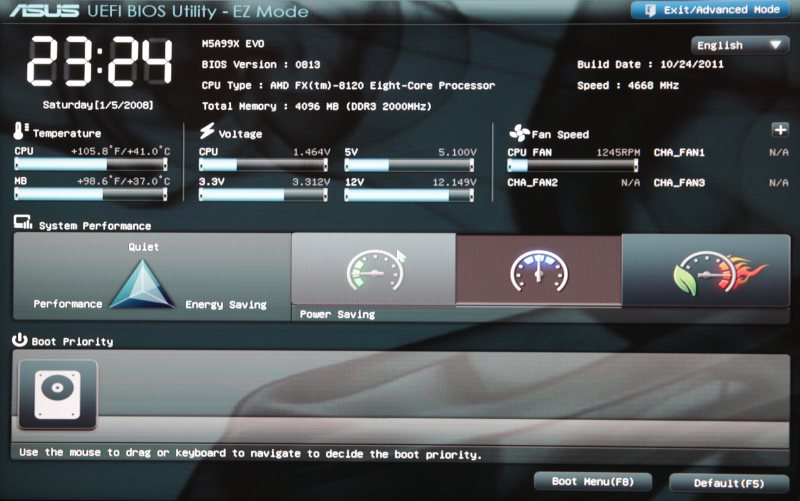800x501 pixels.
Task: Click the ASUS logo
Action: pyautogui.click(x=45, y=11)
